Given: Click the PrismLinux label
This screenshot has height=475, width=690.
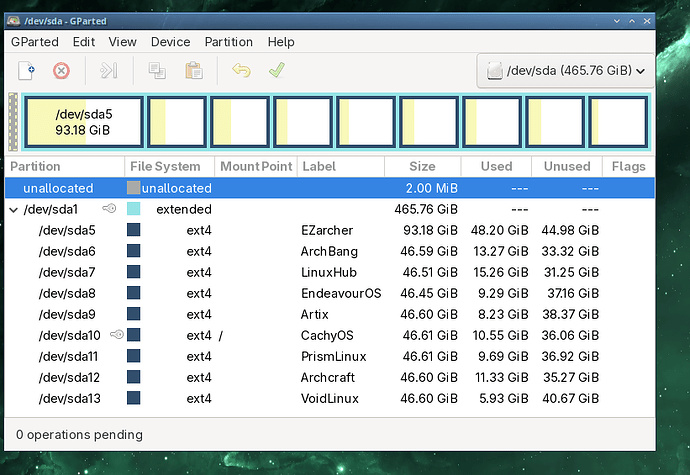Looking at the screenshot, I should [x=334, y=356].
